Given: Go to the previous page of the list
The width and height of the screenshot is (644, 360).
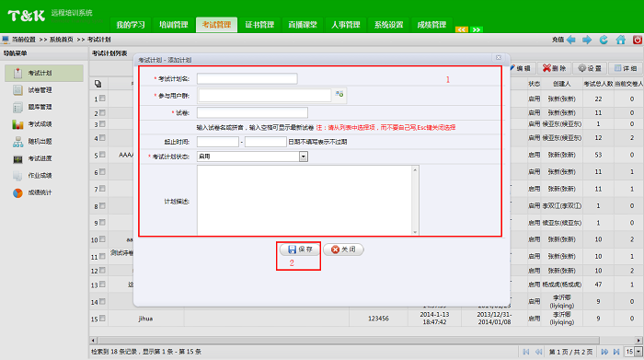Looking at the screenshot, I should pos(539,352).
